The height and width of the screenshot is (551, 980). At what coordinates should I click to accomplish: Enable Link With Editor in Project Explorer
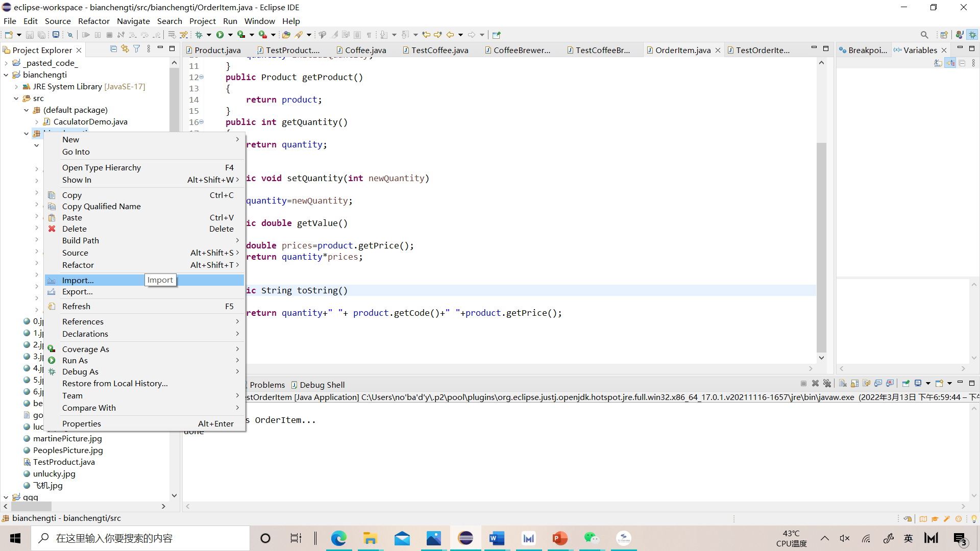point(125,49)
